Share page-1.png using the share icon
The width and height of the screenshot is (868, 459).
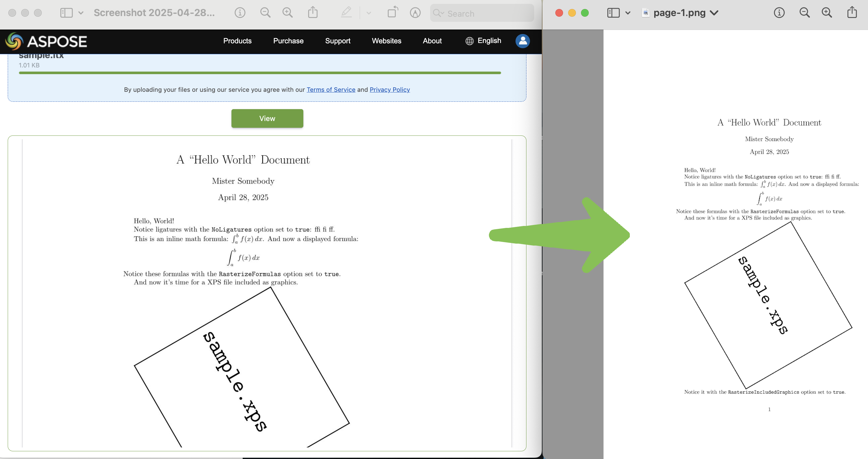(x=852, y=13)
